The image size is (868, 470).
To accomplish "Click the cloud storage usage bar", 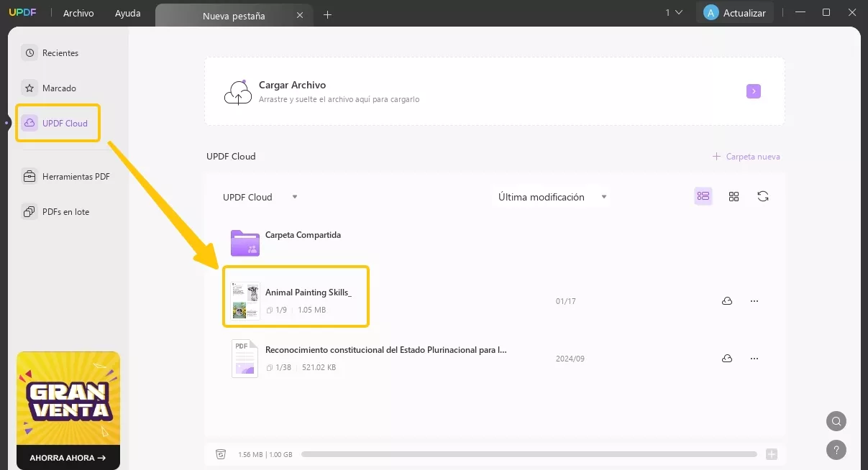I will pos(529,454).
